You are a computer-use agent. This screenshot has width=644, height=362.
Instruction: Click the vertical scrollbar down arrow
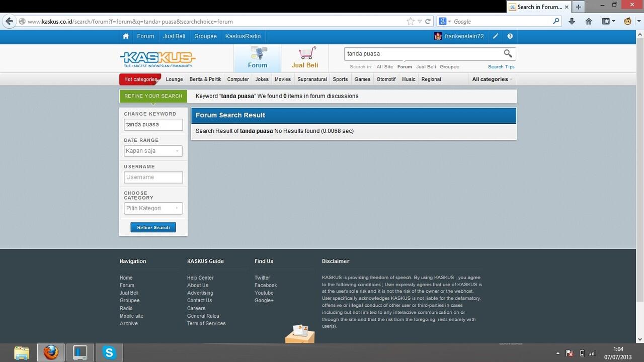[640, 339]
